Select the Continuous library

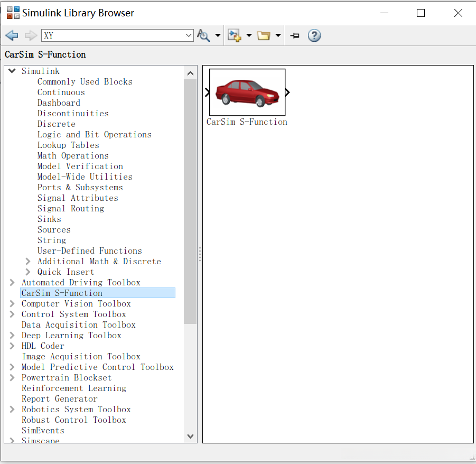pos(61,92)
